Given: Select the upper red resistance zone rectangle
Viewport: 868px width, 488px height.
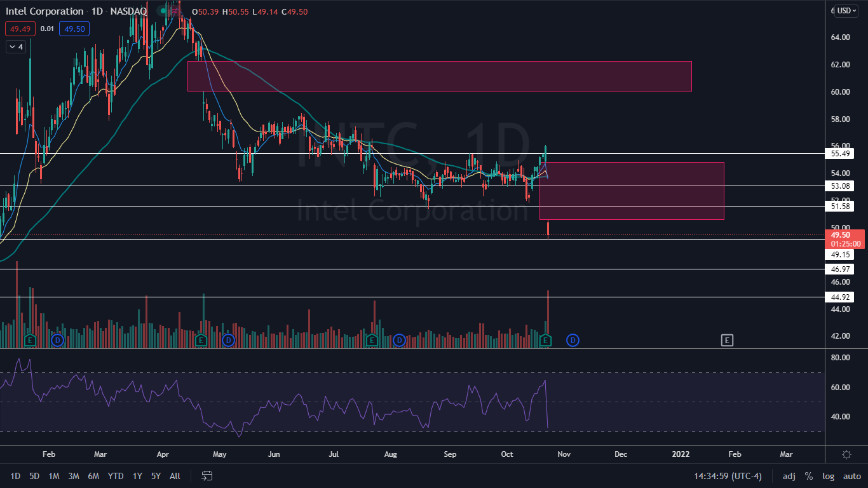Looking at the screenshot, I should (439, 76).
